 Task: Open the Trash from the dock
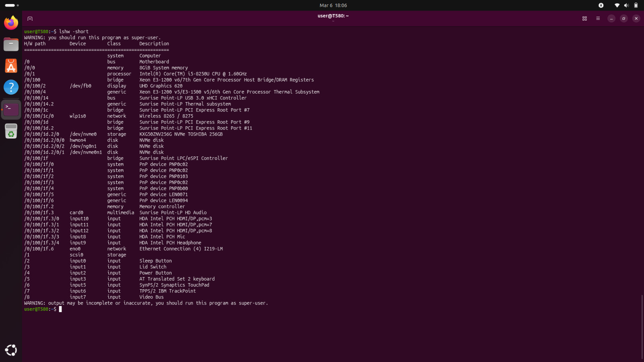[x=11, y=131]
